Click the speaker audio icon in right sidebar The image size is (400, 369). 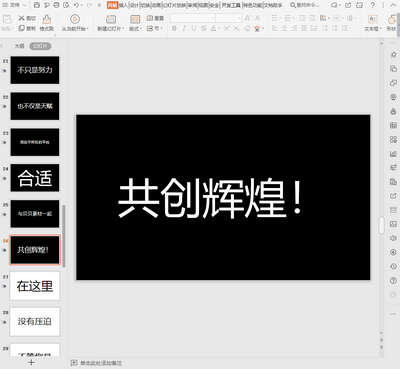tap(393, 238)
